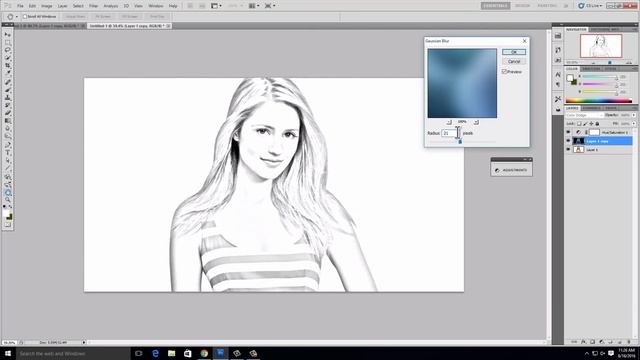Open Chrome from taskbar
640x360 pixels.
tap(204, 353)
